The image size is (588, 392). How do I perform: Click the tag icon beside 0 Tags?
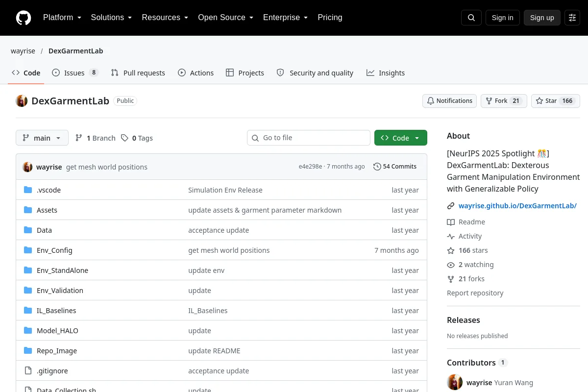coord(125,138)
